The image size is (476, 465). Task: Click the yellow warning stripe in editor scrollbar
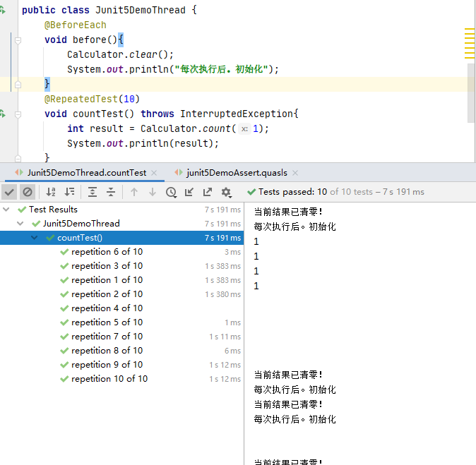click(469, 42)
